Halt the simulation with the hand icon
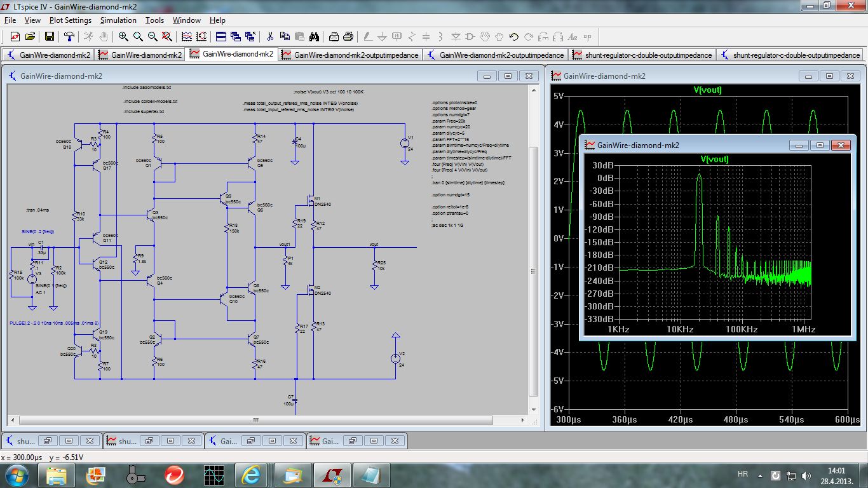The width and height of the screenshot is (868, 488). [x=104, y=37]
